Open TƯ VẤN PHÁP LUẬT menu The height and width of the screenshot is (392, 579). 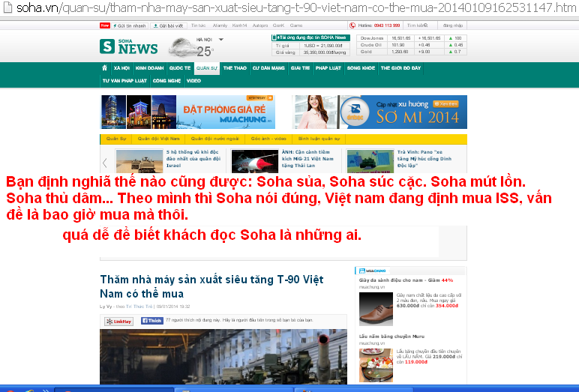click(x=124, y=80)
